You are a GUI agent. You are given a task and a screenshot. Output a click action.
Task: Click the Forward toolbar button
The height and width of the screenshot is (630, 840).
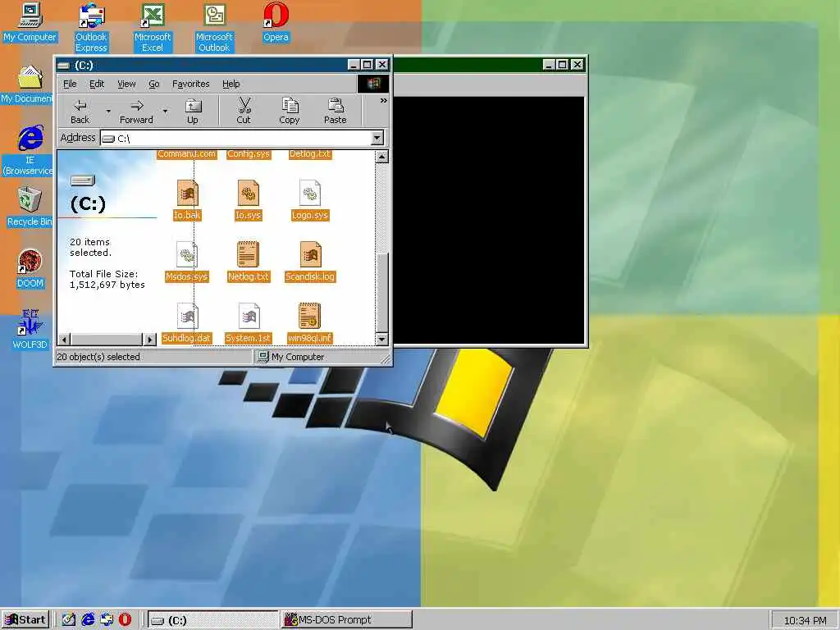pos(136,112)
